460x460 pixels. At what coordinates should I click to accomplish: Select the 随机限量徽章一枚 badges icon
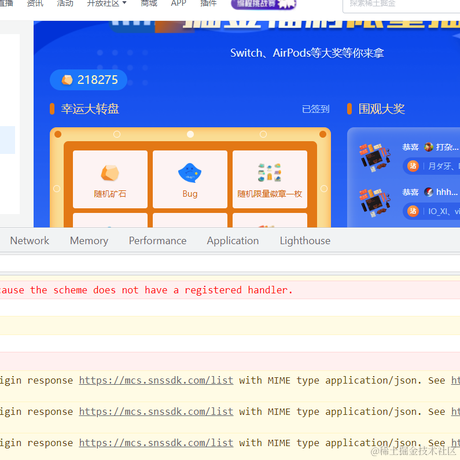pyautogui.click(x=269, y=172)
